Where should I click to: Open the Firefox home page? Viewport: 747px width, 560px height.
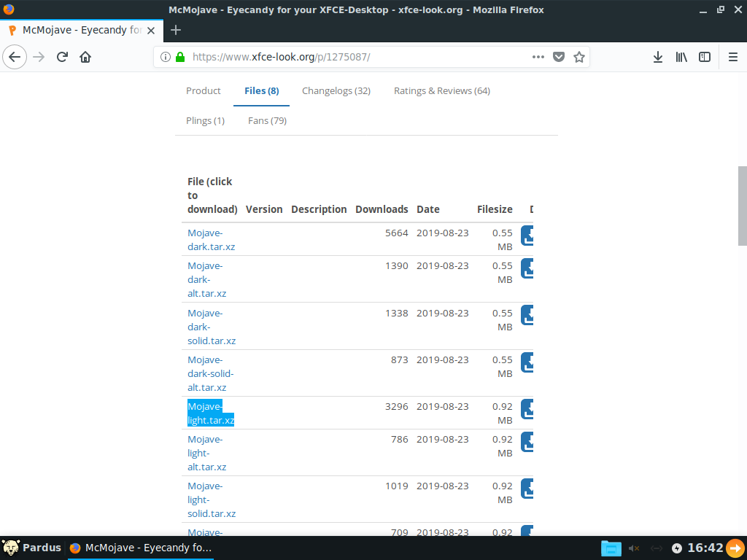[x=85, y=57]
